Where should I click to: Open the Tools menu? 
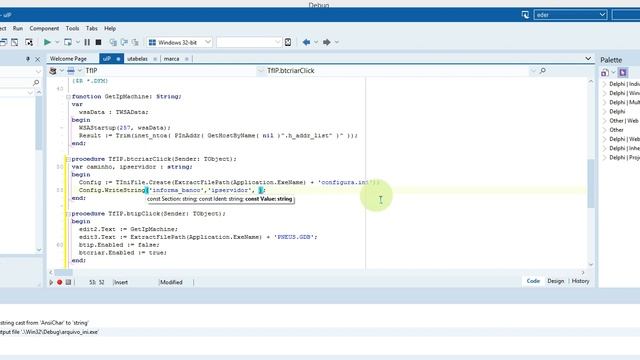point(72,28)
